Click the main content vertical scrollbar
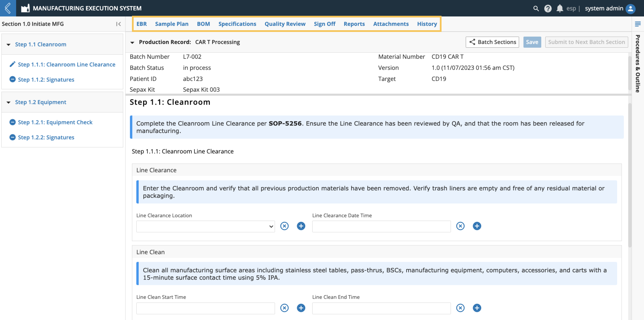This screenshot has width=644, height=320. (630, 175)
